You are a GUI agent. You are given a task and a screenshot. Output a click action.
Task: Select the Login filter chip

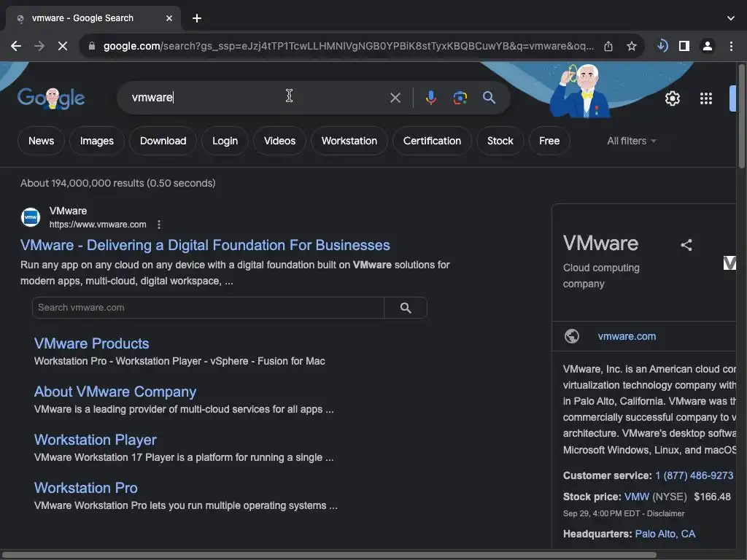(x=225, y=141)
